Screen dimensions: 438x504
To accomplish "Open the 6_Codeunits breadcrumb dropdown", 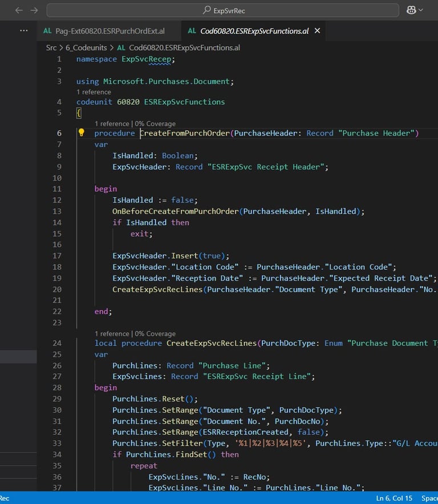I will coord(88,48).
